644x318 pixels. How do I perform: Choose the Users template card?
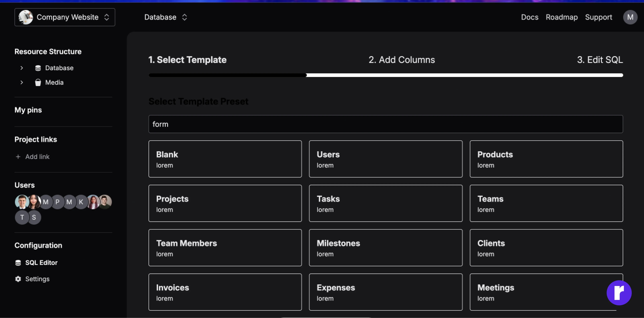coord(386,159)
